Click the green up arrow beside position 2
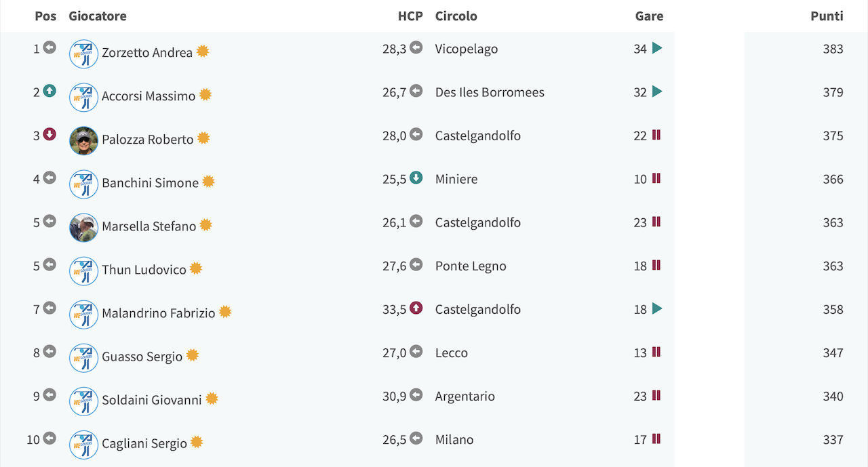868x467 pixels. coord(50,91)
